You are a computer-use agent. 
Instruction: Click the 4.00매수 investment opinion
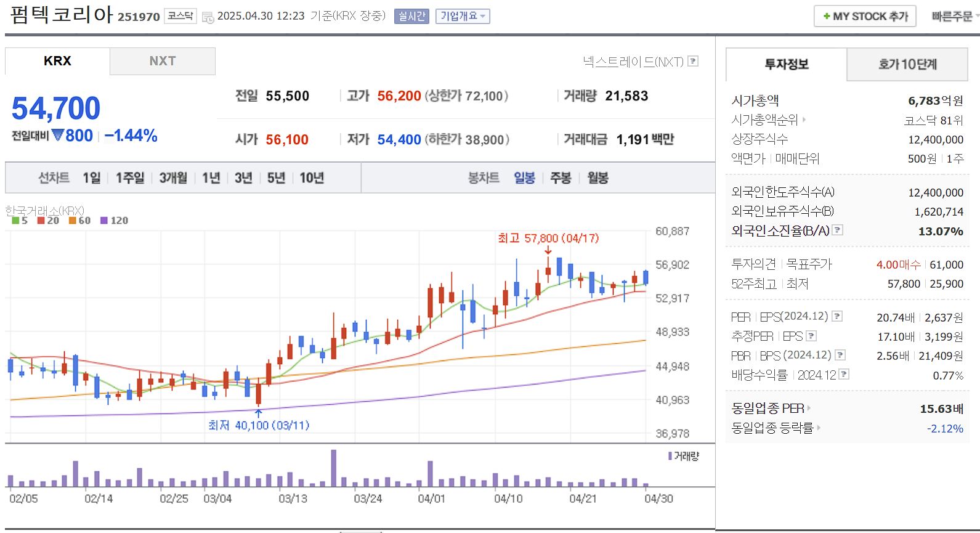tap(898, 264)
